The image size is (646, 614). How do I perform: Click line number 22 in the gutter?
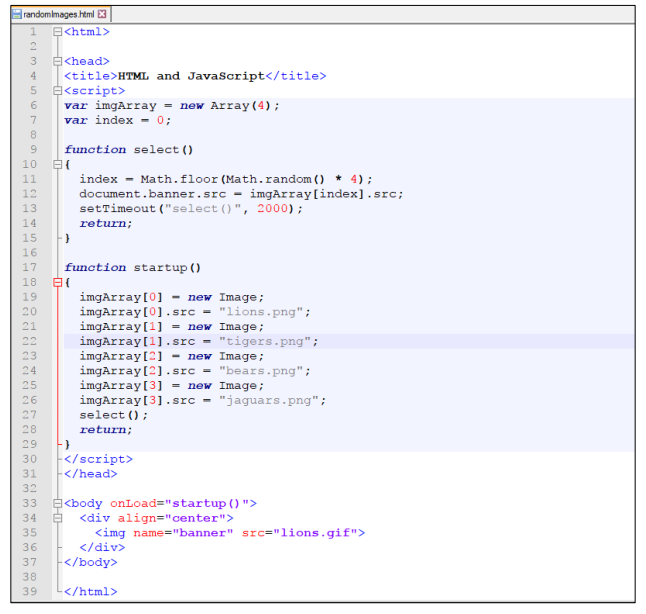29,341
